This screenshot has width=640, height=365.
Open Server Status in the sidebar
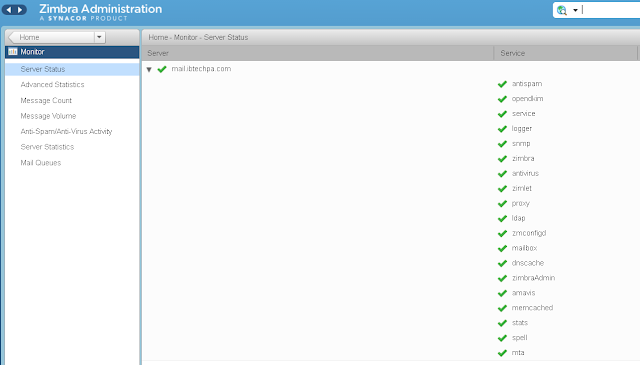(x=72, y=69)
